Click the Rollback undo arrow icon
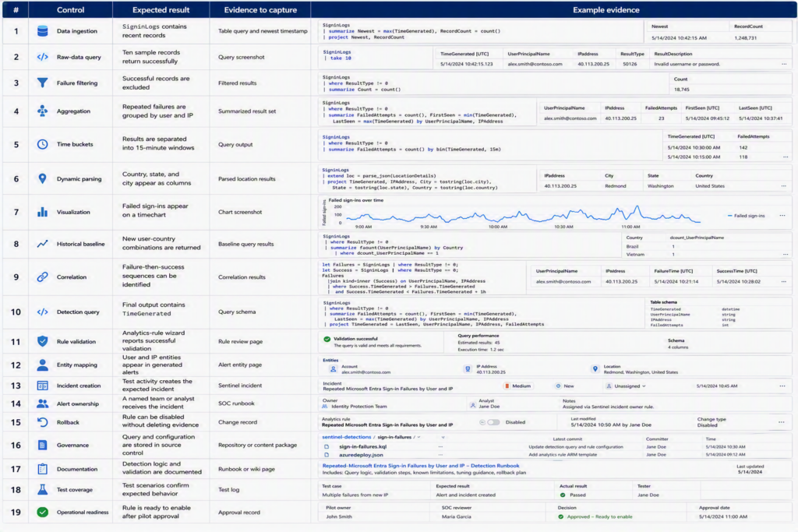 point(43,422)
